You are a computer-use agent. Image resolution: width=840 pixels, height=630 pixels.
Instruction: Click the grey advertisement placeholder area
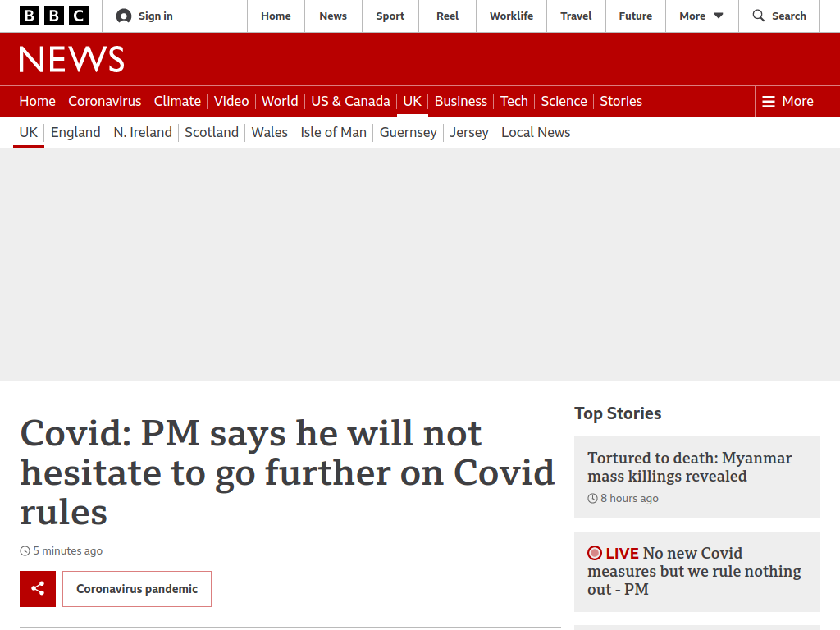tap(420, 265)
